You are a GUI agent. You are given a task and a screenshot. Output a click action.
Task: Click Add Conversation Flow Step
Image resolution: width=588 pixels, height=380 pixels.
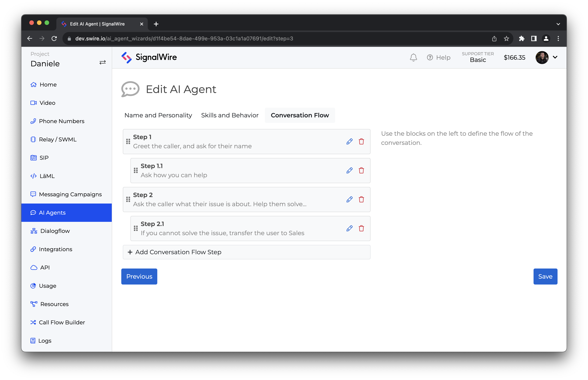coord(246,252)
